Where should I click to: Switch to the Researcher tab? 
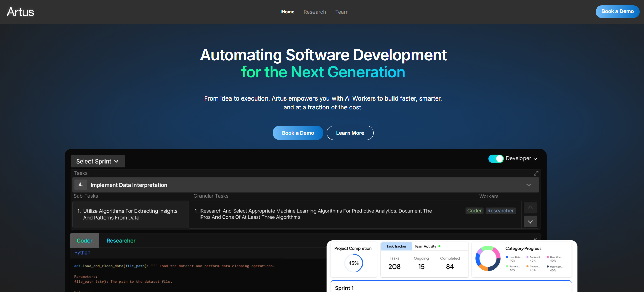(x=121, y=241)
